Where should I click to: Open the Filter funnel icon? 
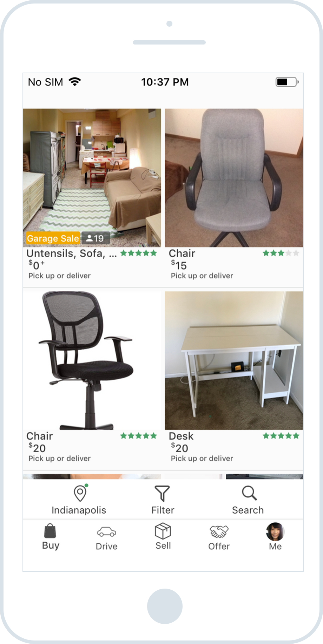[162, 493]
